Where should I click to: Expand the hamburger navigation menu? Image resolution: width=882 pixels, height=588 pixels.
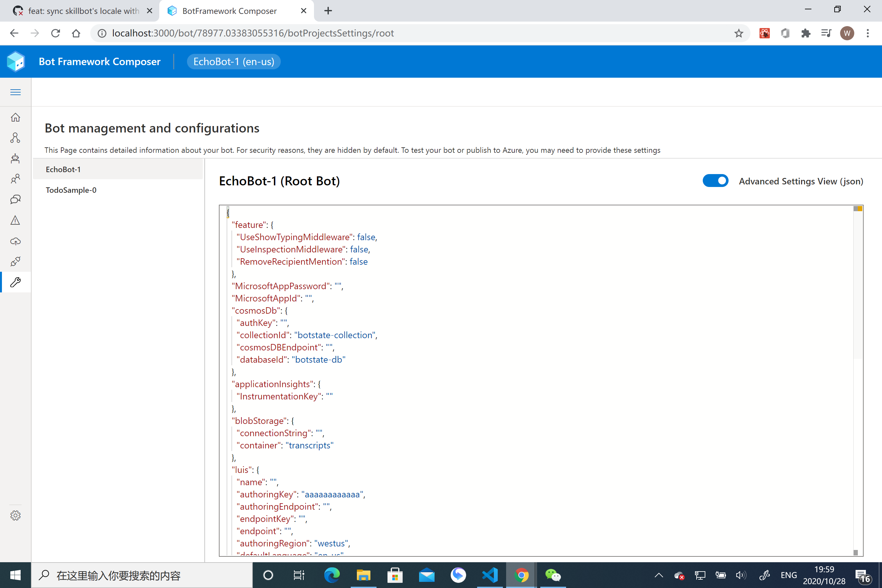(x=15, y=92)
